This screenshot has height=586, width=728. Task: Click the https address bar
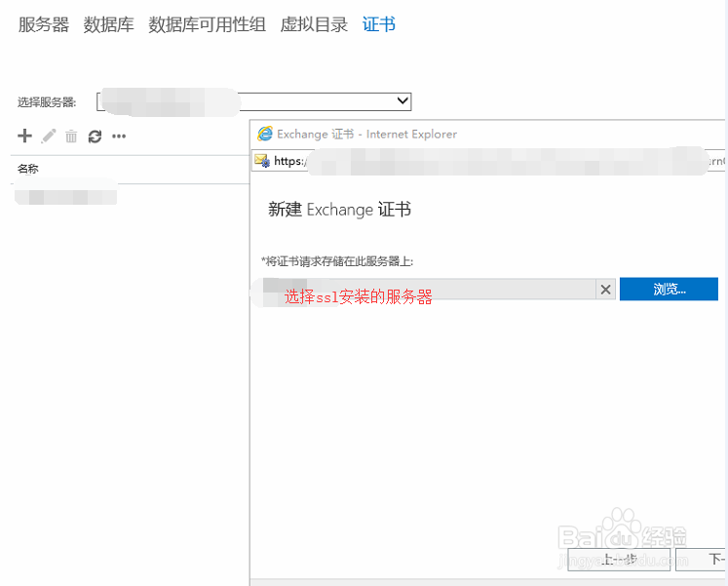(489, 161)
